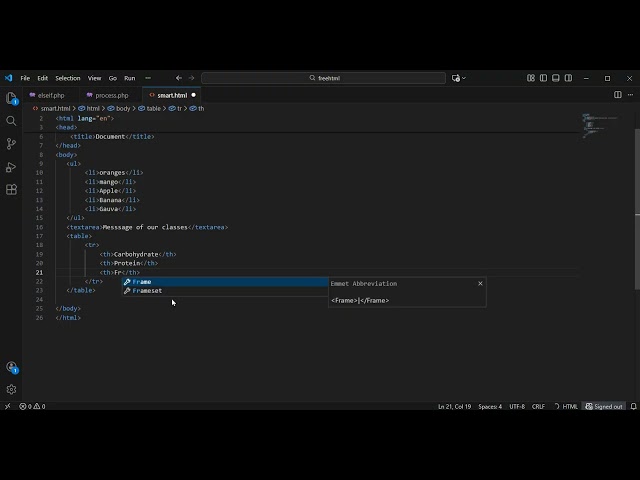
Task: Go back with the navigation arrow
Action: (178, 78)
